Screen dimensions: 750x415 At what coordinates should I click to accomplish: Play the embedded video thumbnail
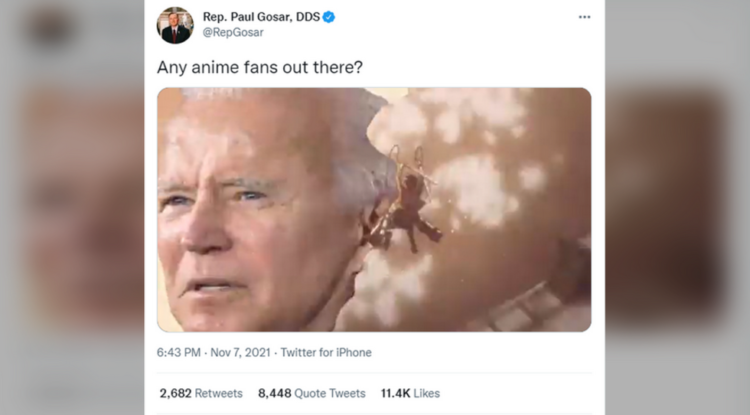(x=374, y=209)
